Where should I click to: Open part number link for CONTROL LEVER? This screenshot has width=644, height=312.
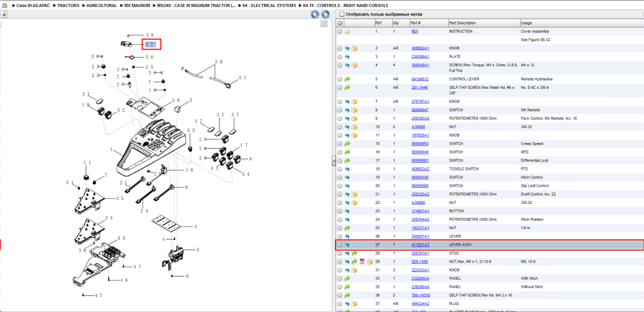click(x=420, y=79)
